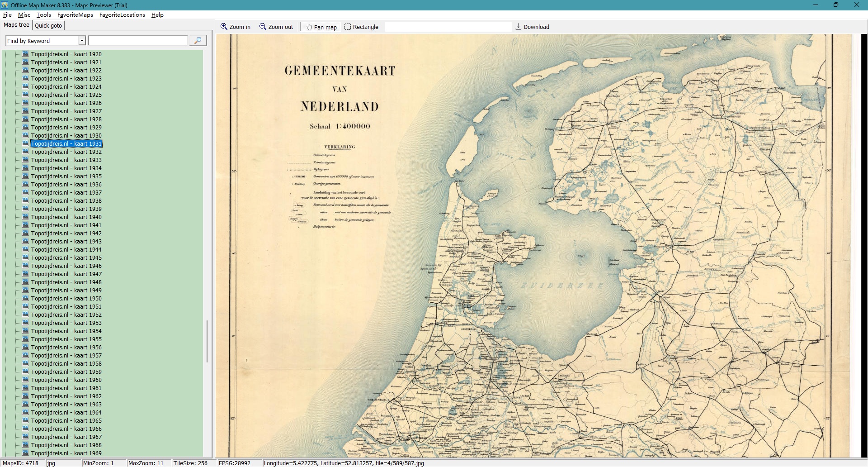This screenshot has height=467, width=868.
Task: Open the FavoriteMaps menu
Action: pyautogui.click(x=75, y=15)
